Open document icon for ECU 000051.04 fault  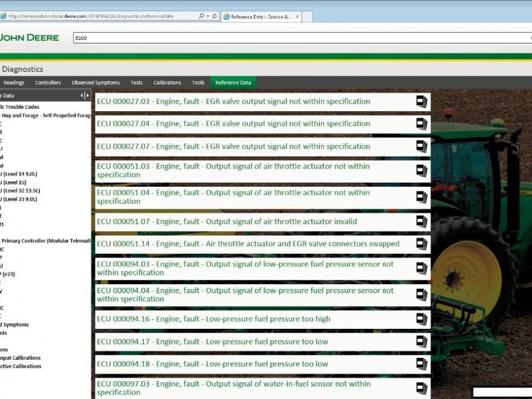point(422,197)
